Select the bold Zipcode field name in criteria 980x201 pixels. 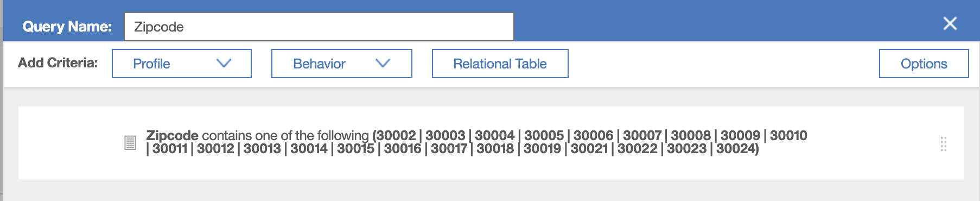pos(173,135)
